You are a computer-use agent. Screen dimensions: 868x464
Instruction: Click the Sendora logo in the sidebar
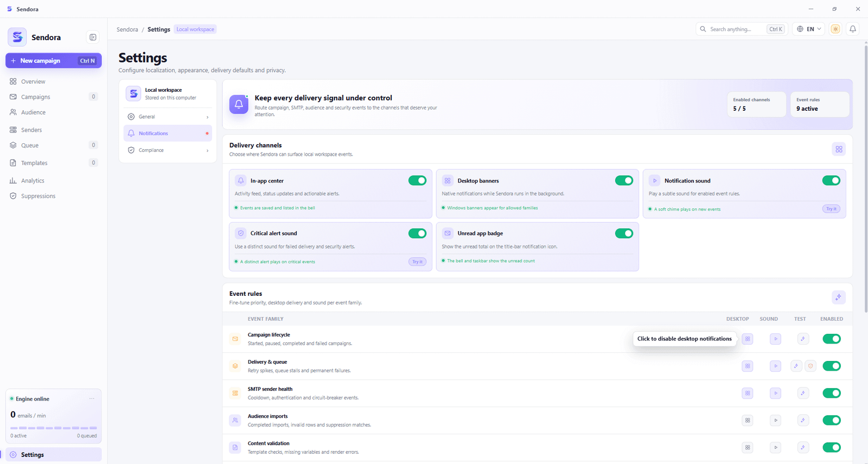[17, 37]
